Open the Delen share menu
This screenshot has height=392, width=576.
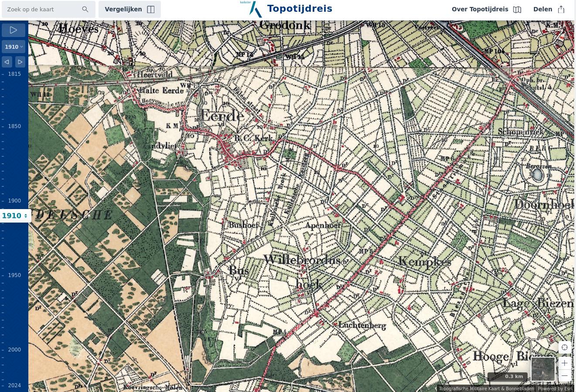pos(549,9)
